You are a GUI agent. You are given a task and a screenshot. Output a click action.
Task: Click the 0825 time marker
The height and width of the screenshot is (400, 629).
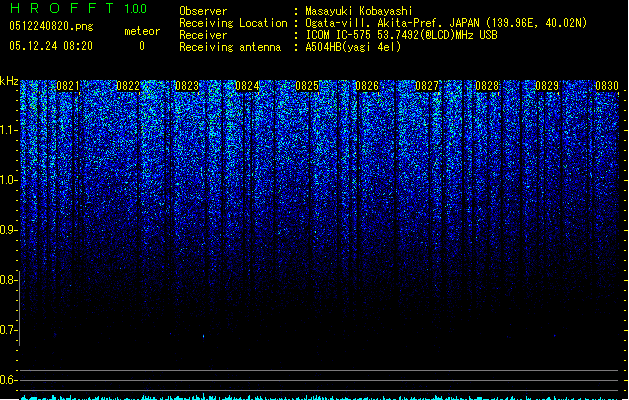[307, 86]
